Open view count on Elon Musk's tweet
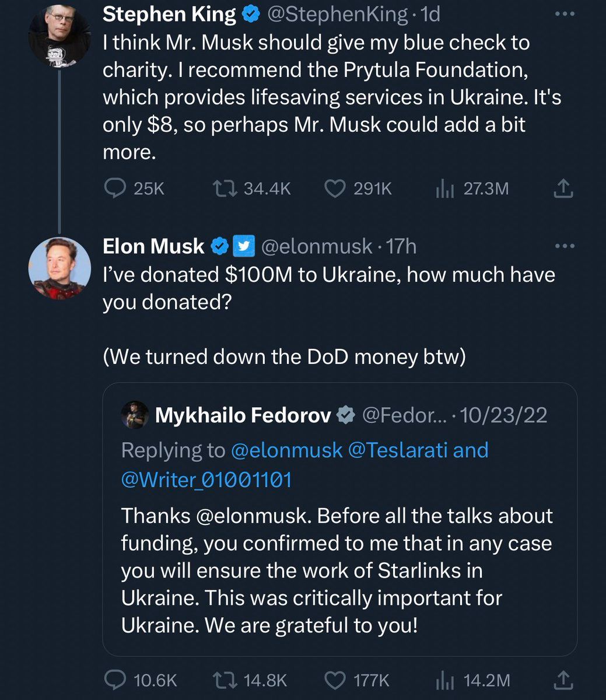The height and width of the screenshot is (700, 606). 444,680
